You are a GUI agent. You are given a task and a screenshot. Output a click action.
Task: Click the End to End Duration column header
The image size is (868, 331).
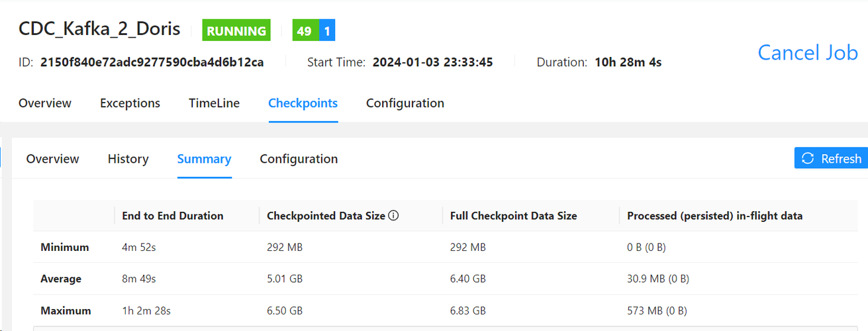173,216
